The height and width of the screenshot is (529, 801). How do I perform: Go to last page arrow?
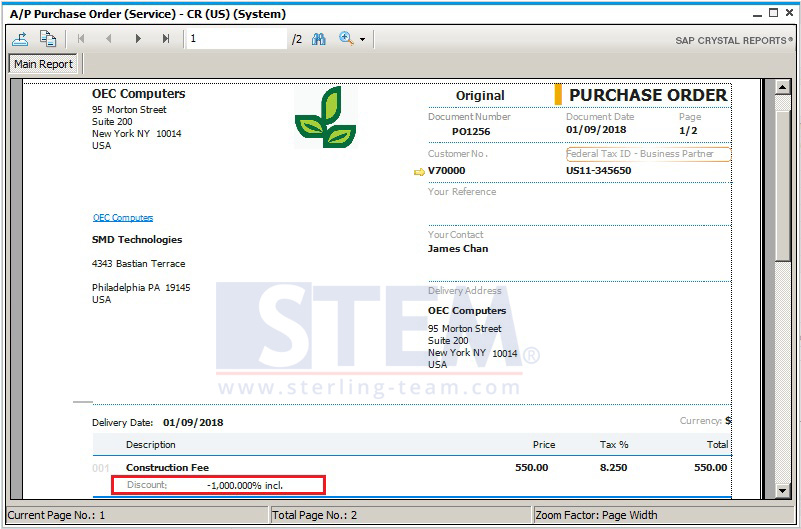pos(166,39)
